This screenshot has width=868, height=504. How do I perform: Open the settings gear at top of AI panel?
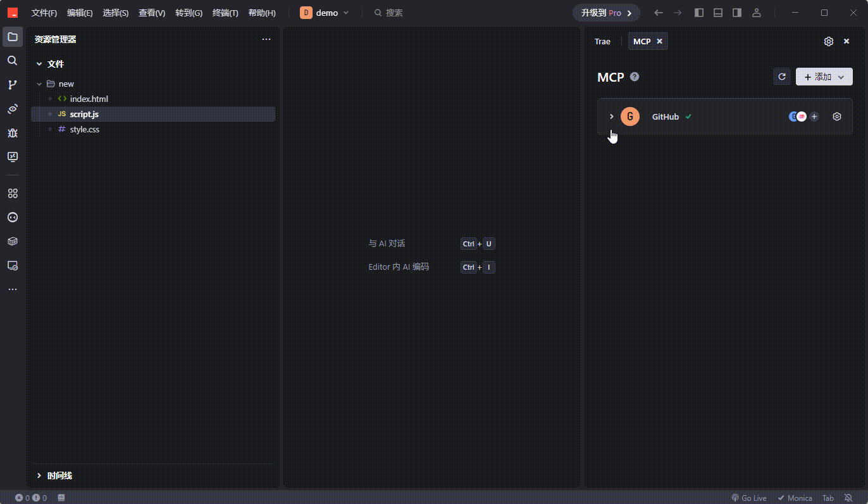point(829,41)
